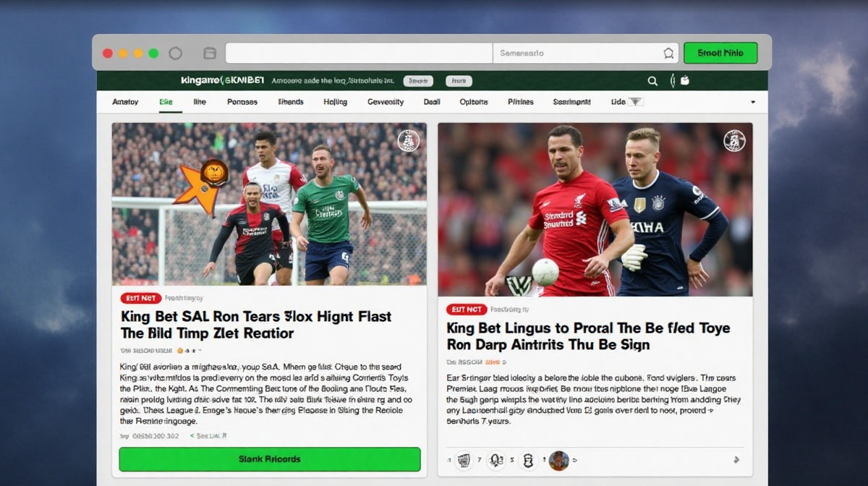Viewport: 868px width, 486px height.
Task: Open the King Bet SAL Ron Tears headline
Action: point(256,325)
